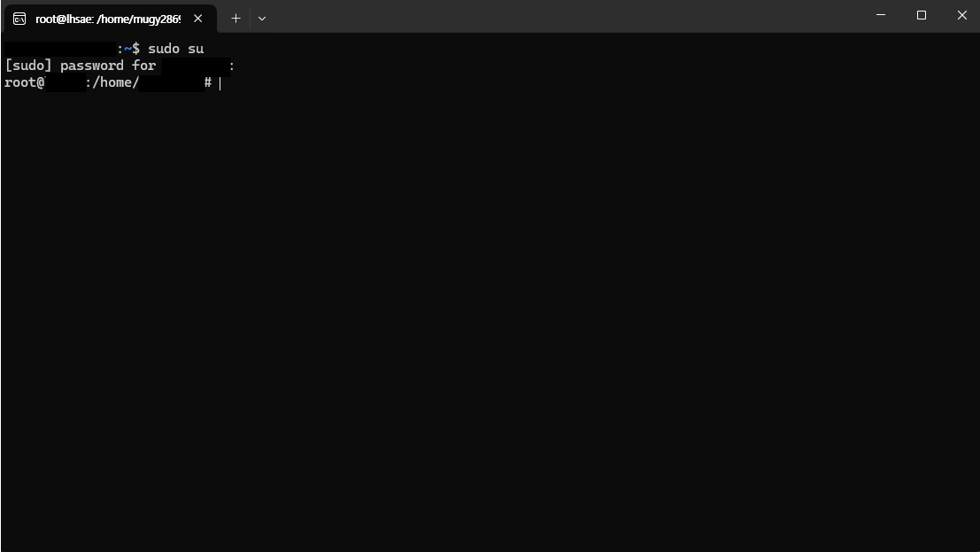Click the '/home/' path text in prompt

click(x=116, y=82)
